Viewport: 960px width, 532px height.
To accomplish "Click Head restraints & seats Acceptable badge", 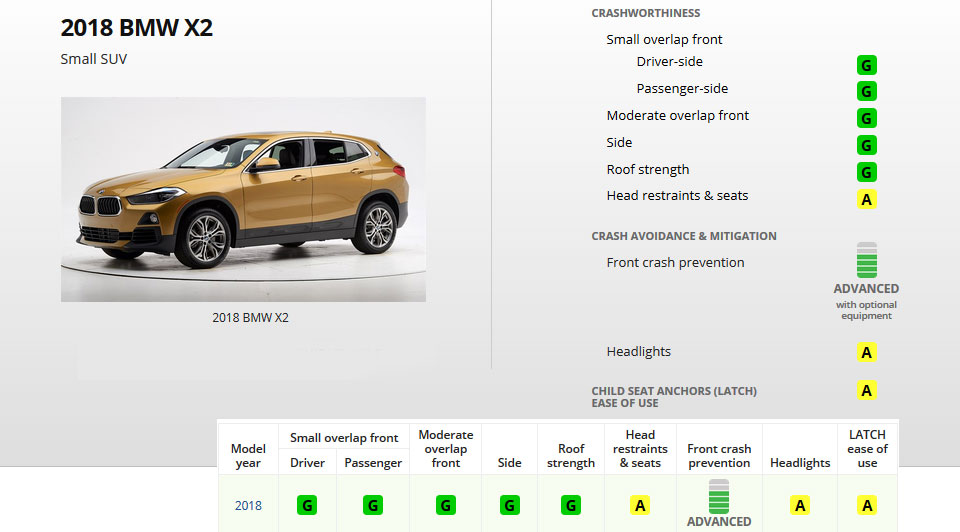I will [867, 199].
